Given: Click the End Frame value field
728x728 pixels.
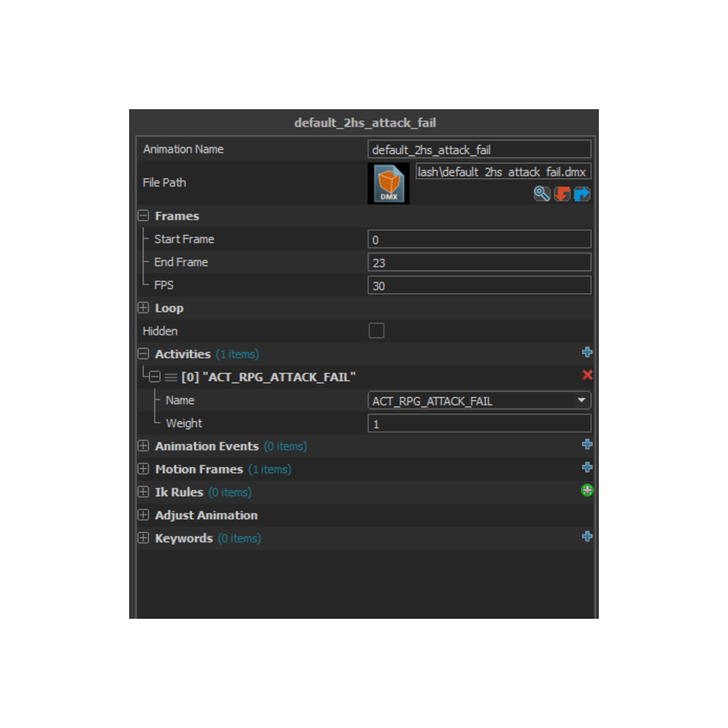Looking at the screenshot, I should click(x=479, y=262).
